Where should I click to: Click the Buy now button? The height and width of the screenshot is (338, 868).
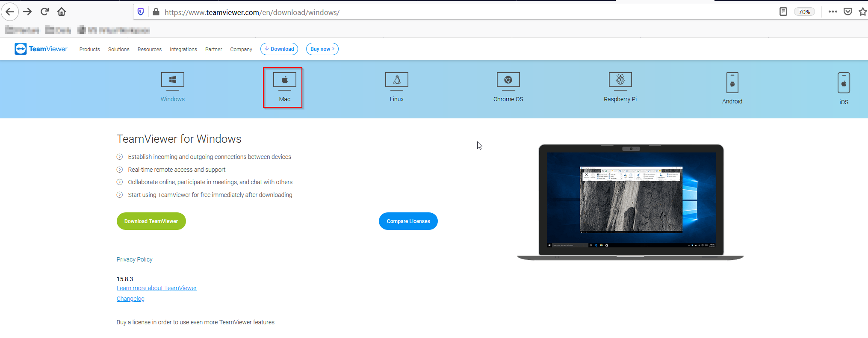click(x=322, y=49)
